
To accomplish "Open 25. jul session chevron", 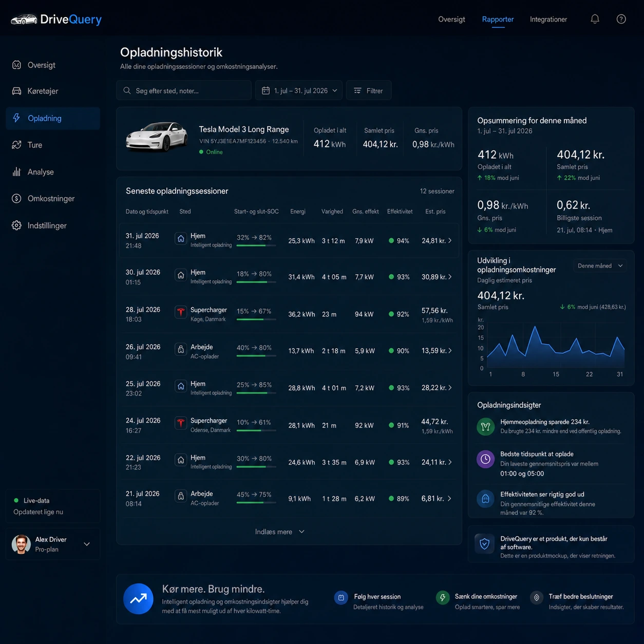I will (x=450, y=388).
